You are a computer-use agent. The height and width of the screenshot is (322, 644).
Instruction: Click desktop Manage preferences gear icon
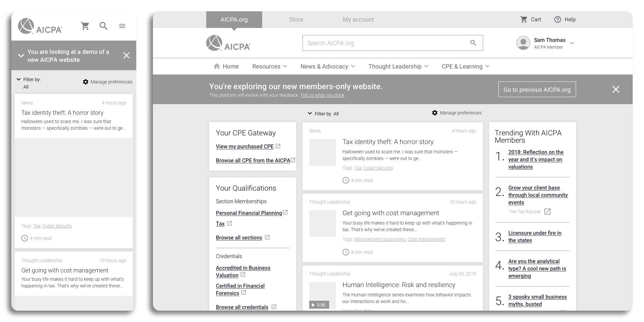pos(435,113)
